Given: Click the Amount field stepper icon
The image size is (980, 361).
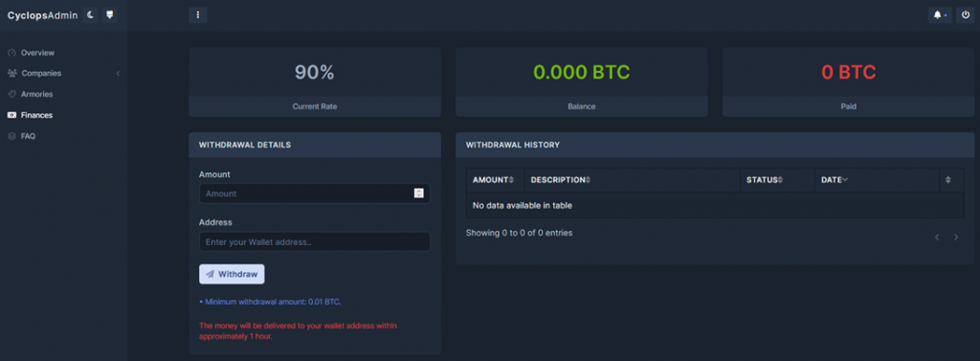Looking at the screenshot, I should [419, 193].
